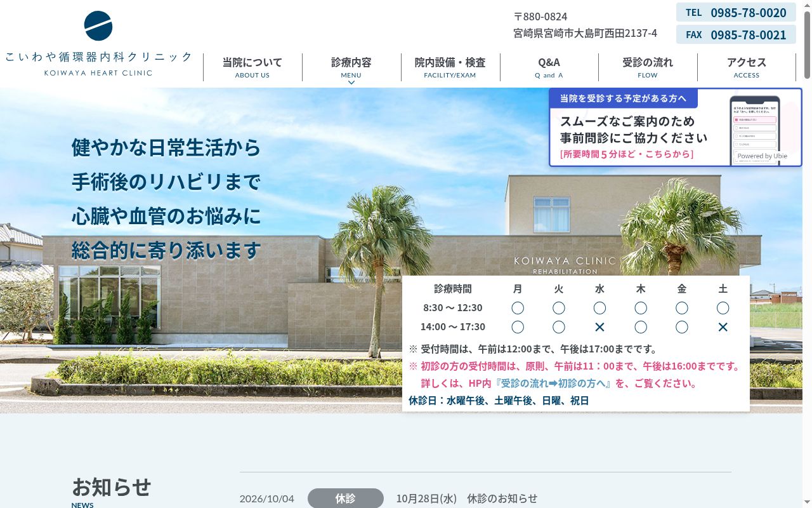Screen dimensions: 812x508
Task: Click 休診日：水曜午後、土曜午後、日曜、祝日 text
Action: [499, 401]
